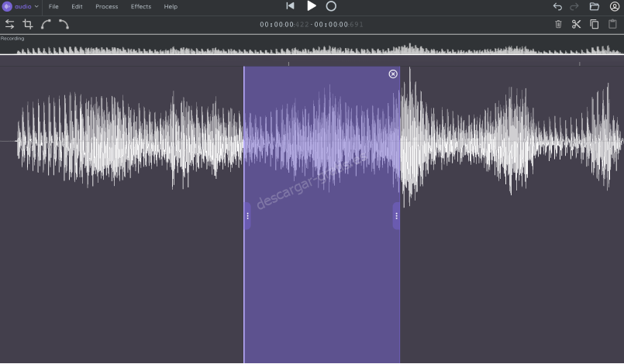Skip back to the start

click(290, 6)
